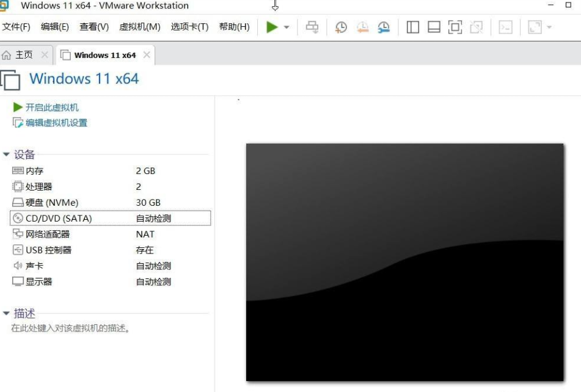Revert the virtual machine to its snapshot
The height and width of the screenshot is (392, 581).
363,27
